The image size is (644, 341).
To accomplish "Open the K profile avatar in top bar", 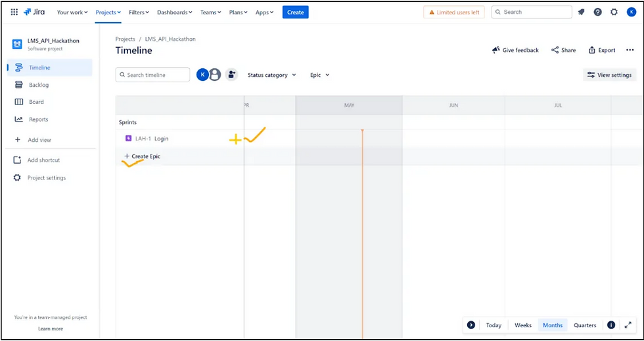I will tap(632, 12).
